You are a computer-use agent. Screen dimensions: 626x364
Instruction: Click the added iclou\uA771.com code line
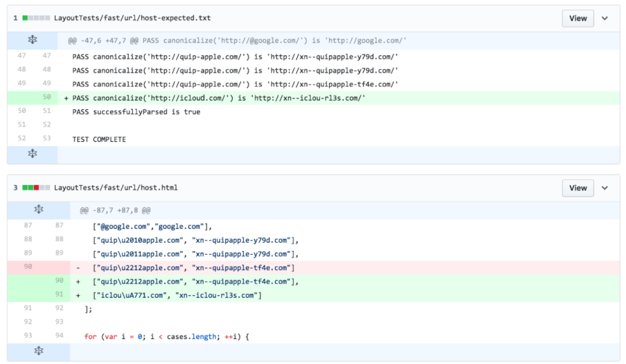(177, 295)
